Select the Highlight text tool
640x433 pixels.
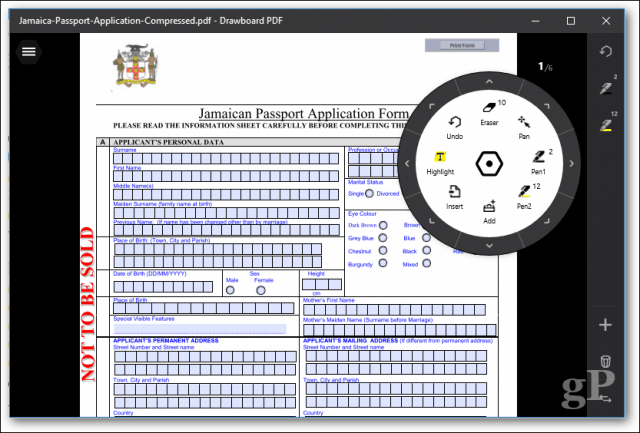click(x=440, y=163)
